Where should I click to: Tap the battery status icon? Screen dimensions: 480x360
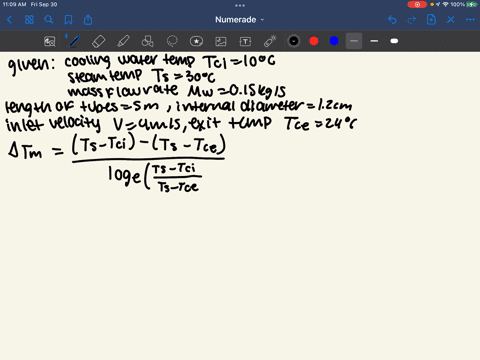471,5
